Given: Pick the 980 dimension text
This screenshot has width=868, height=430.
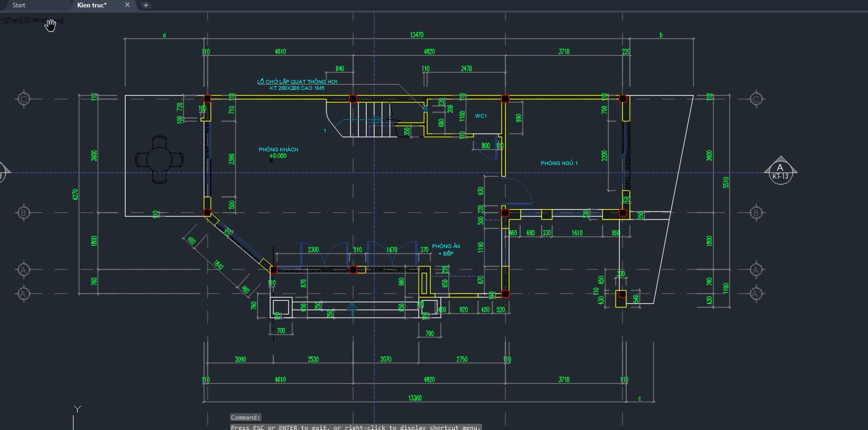Looking at the screenshot, I should [x=402, y=282].
